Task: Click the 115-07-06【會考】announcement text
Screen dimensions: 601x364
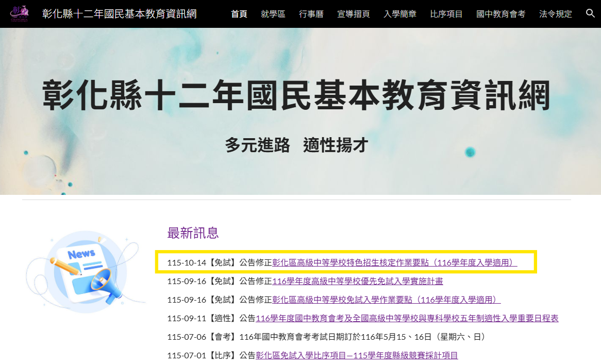Action: [x=327, y=337]
